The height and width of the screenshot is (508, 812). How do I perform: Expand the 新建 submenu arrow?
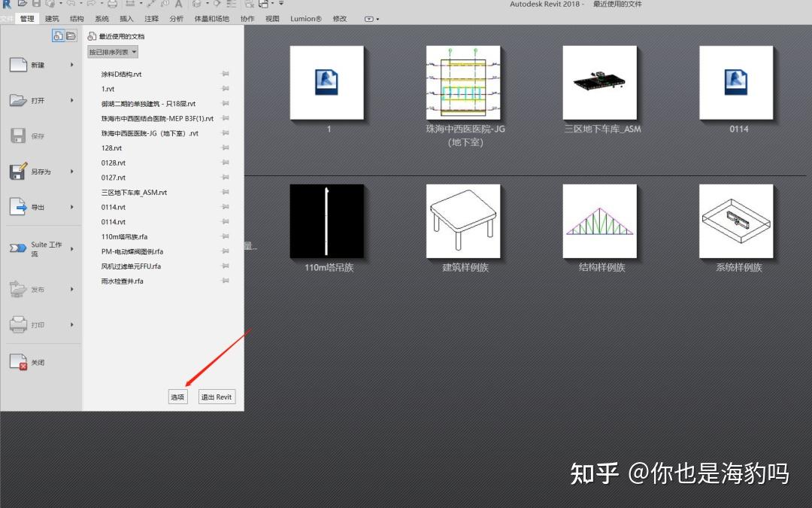(72, 65)
